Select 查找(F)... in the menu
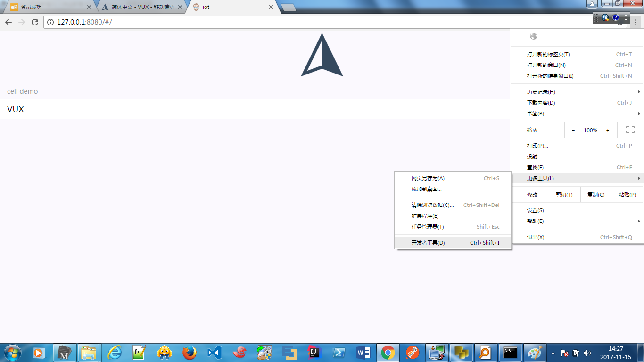The height and width of the screenshot is (362, 644). click(x=577, y=167)
